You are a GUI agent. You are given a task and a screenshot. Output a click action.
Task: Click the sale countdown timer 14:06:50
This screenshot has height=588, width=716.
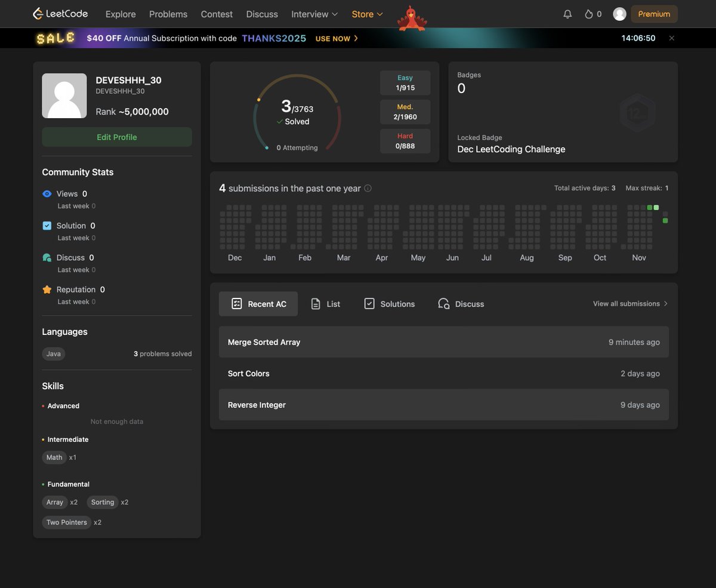[x=638, y=38]
